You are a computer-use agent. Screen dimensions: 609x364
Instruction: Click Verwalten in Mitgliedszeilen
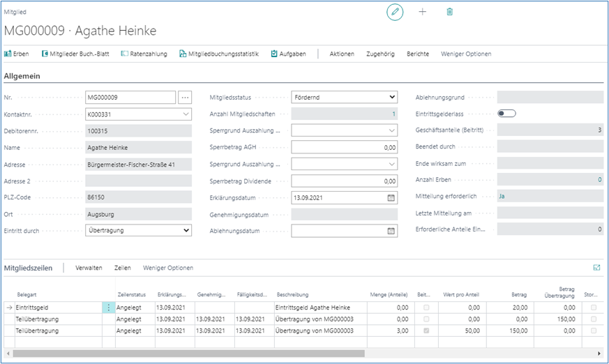pyautogui.click(x=89, y=268)
